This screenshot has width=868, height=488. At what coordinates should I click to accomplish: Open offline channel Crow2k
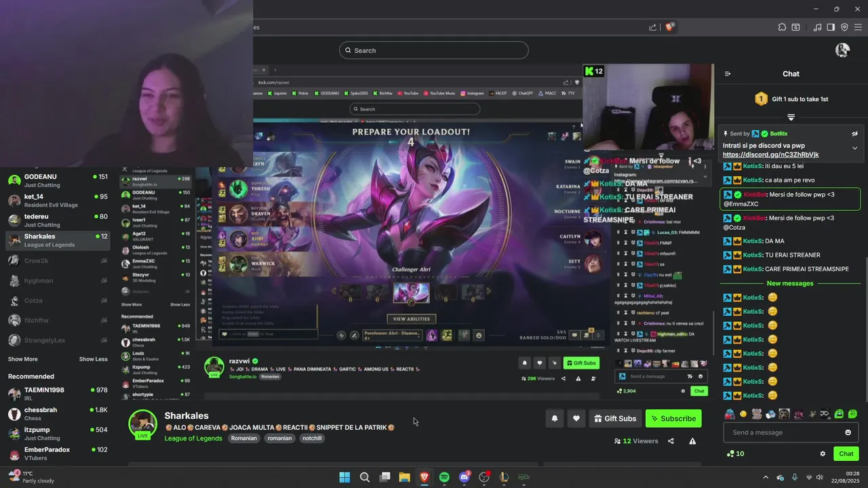point(58,260)
